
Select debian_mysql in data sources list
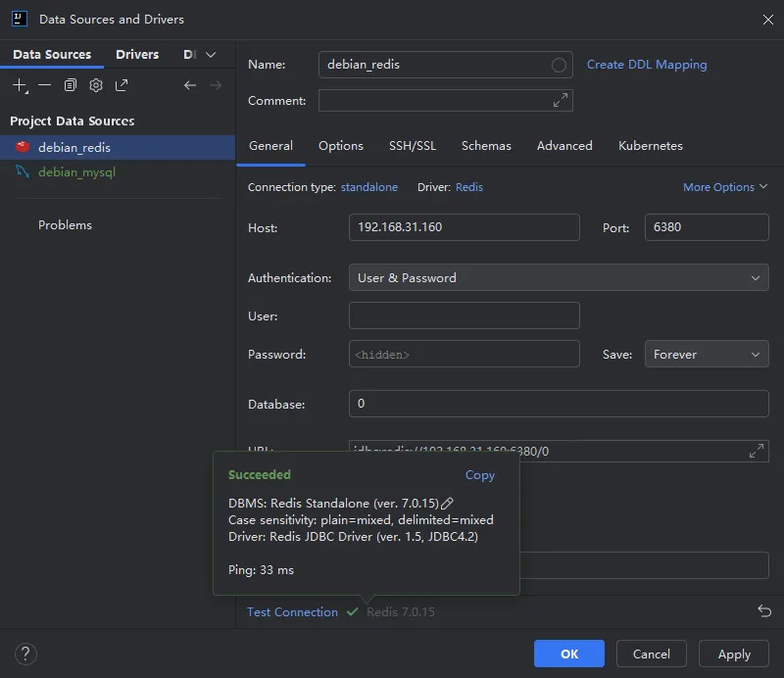(76, 172)
